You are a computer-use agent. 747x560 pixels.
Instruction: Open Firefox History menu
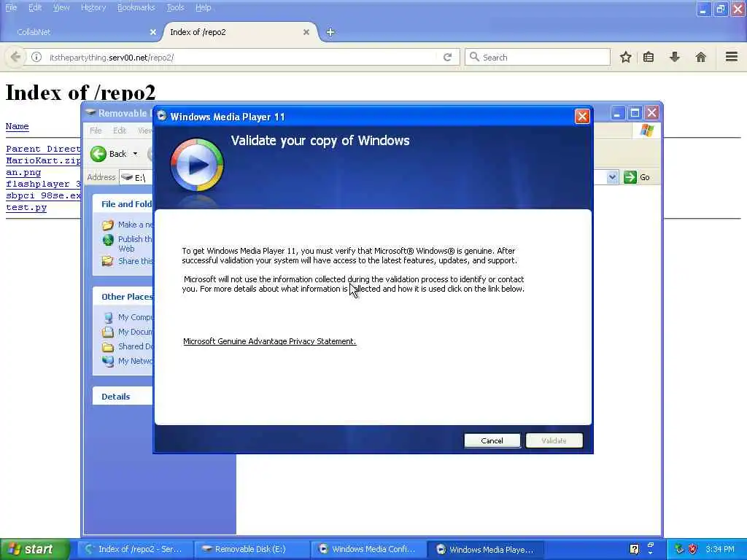tap(93, 7)
